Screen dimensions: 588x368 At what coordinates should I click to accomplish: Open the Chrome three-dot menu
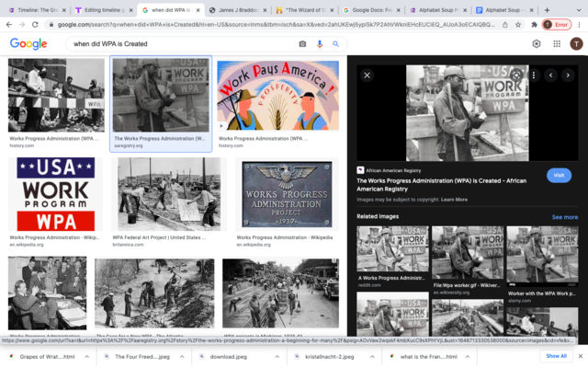click(579, 25)
